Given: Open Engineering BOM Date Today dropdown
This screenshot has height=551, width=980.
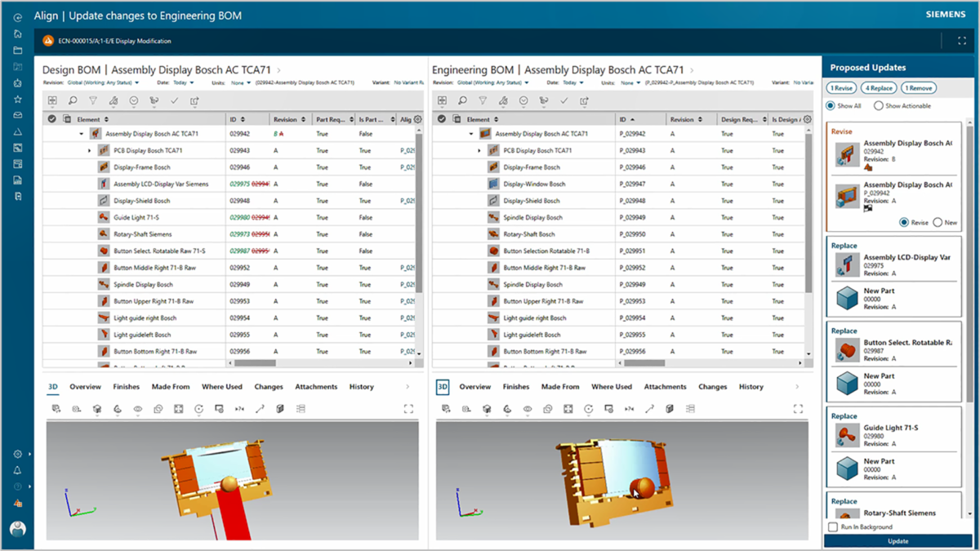Looking at the screenshot, I should tap(573, 82).
